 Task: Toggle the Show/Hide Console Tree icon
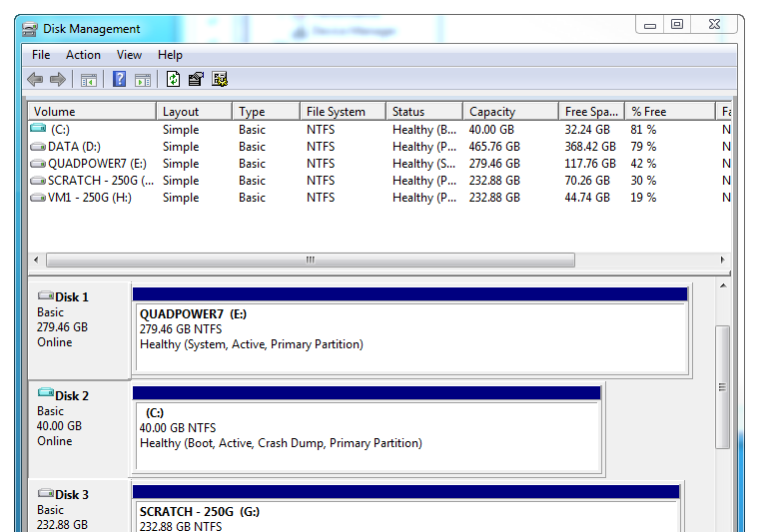tap(89, 80)
